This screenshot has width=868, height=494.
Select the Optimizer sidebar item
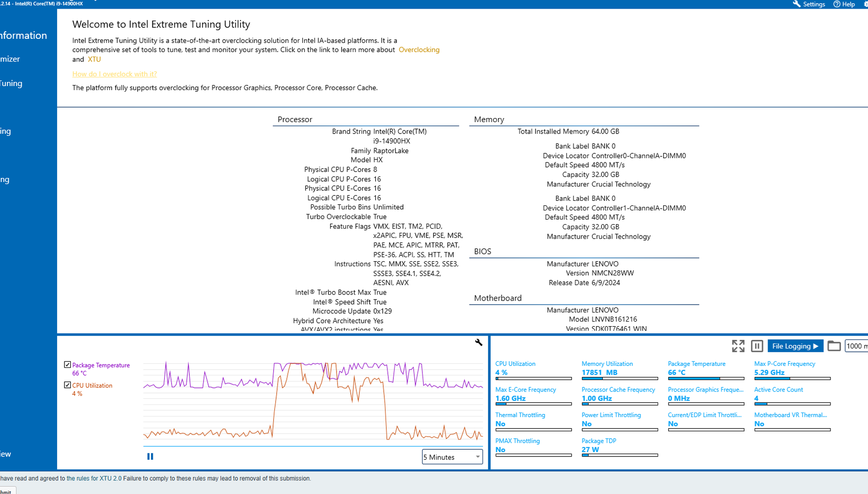[x=10, y=59]
